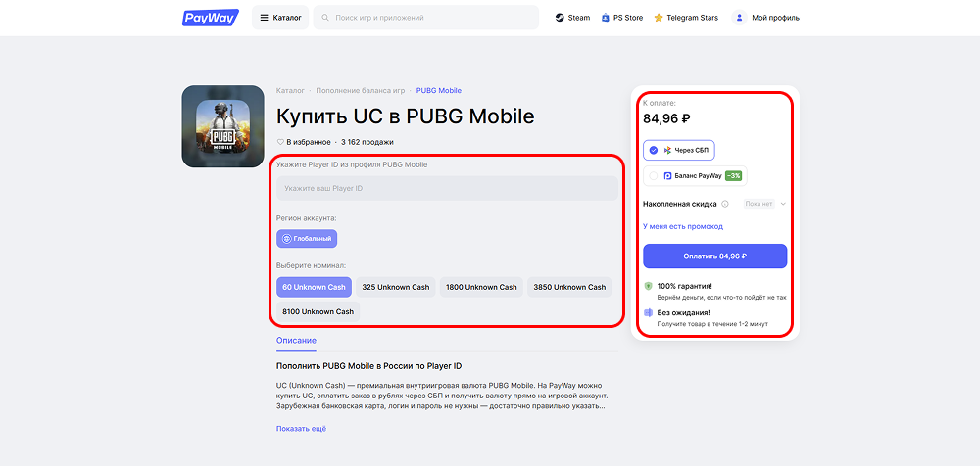980x466 pixels.
Task: Add to favorites with the heart icon
Action: [x=280, y=142]
